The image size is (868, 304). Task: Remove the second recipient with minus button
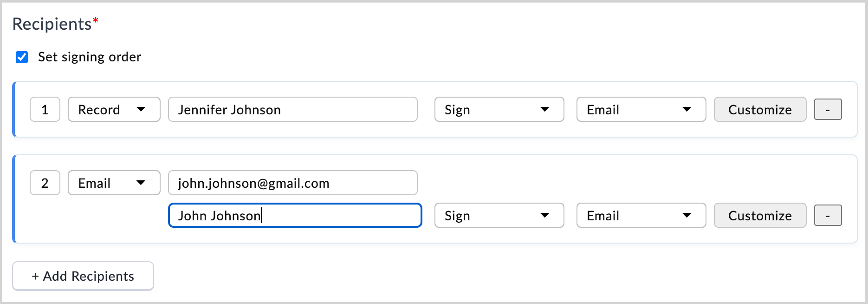828,216
